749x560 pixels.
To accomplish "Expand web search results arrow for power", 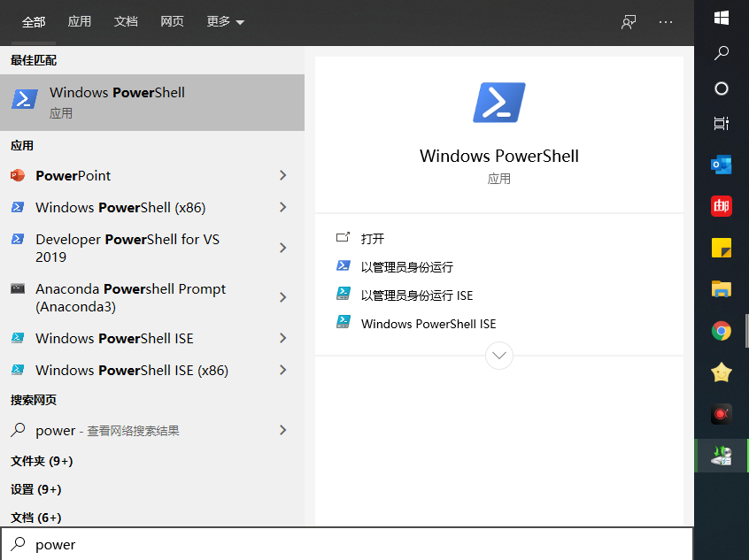I will [x=282, y=430].
